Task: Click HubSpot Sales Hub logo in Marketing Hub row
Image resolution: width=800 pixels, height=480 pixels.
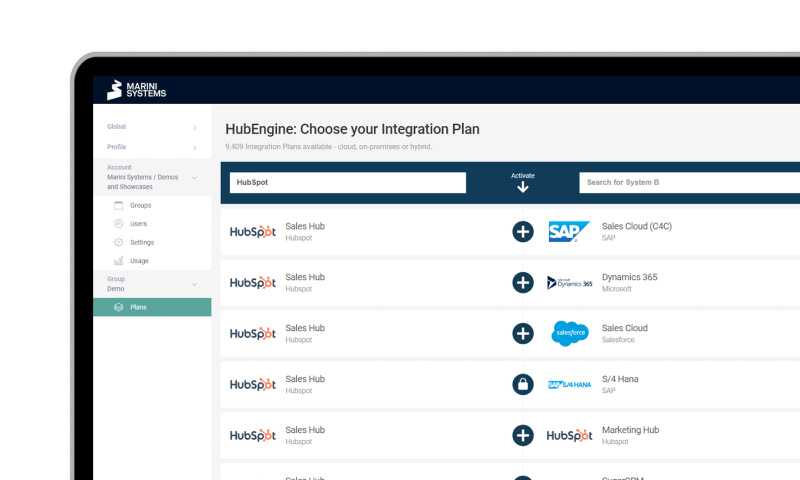Action: coord(253,436)
